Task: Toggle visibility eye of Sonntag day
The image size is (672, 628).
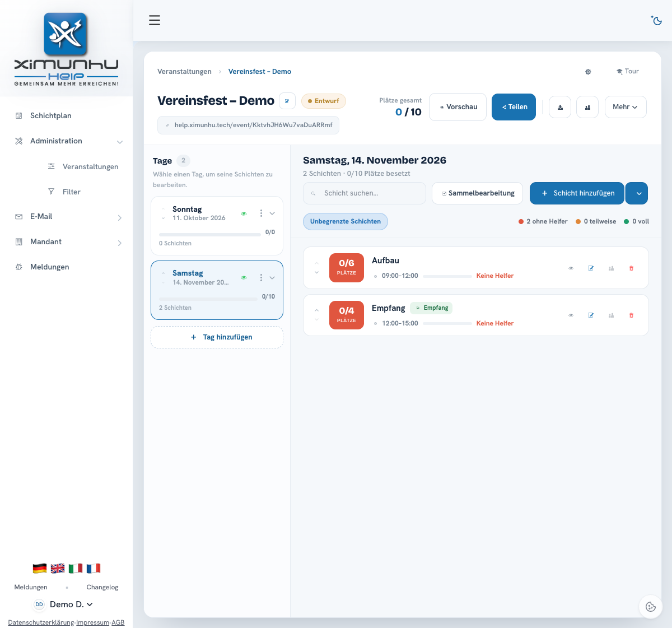Action: pyautogui.click(x=244, y=213)
